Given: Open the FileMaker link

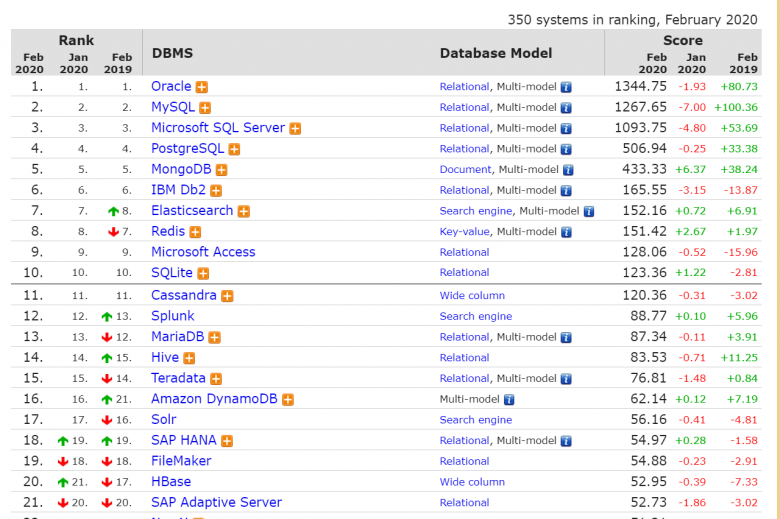Looking at the screenshot, I should click(x=181, y=461).
